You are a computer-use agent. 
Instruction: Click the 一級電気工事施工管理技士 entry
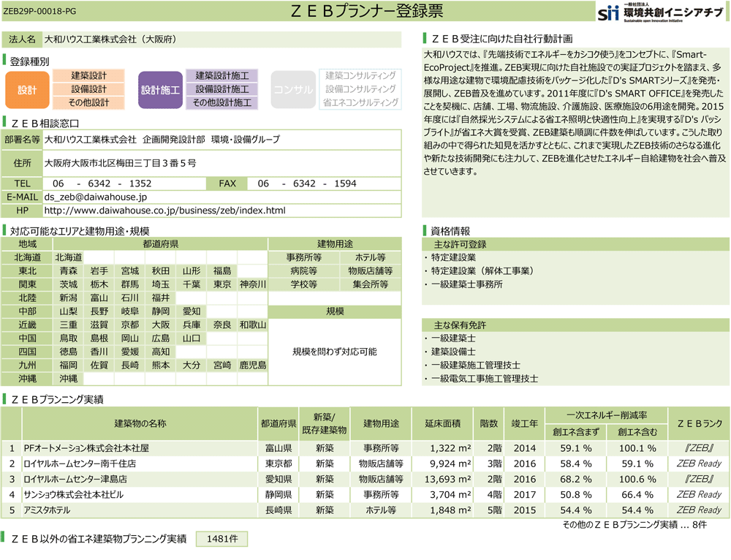click(x=485, y=379)
